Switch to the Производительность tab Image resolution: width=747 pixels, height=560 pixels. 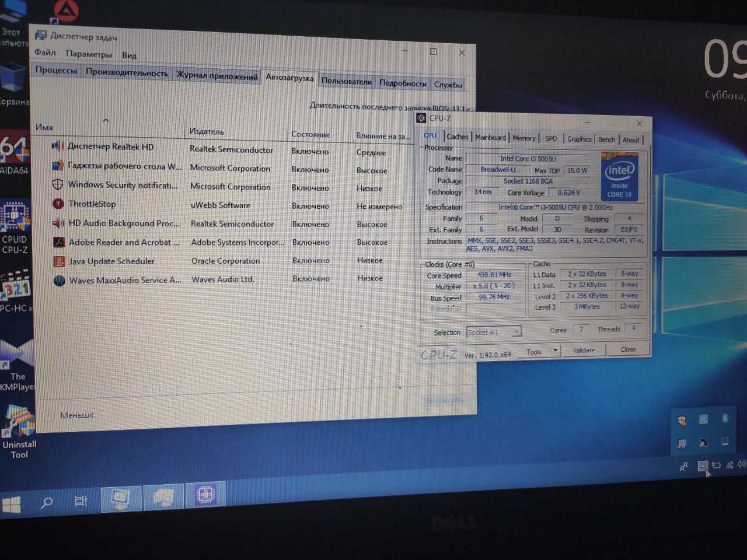coord(127,73)
